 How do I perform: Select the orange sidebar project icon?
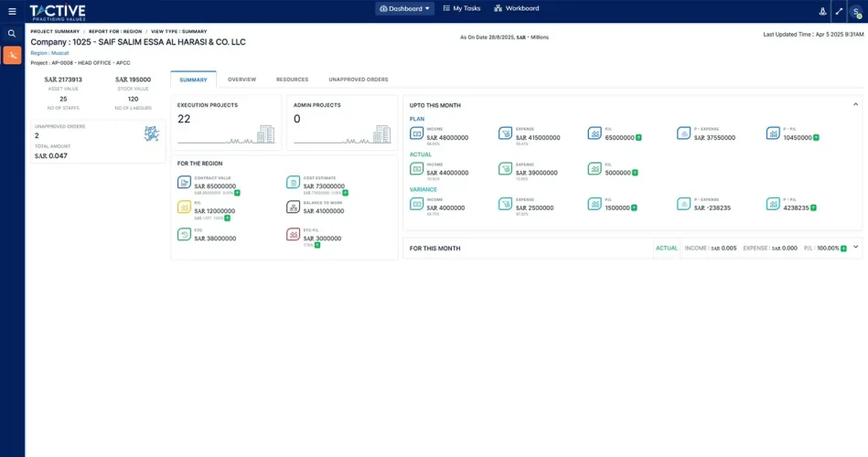coord(12,56)
